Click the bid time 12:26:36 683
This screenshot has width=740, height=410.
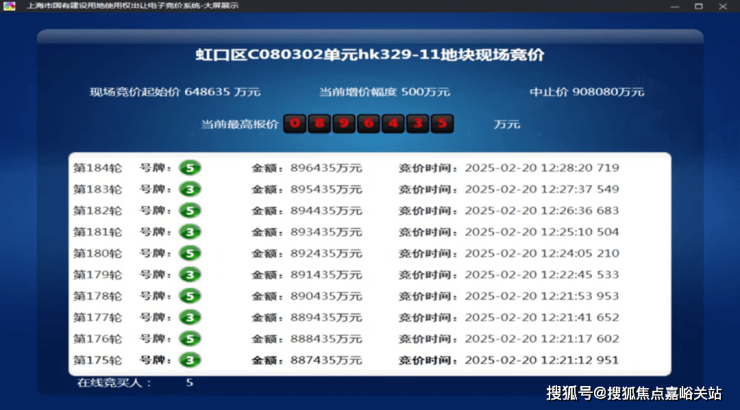(x=580, y=210)
